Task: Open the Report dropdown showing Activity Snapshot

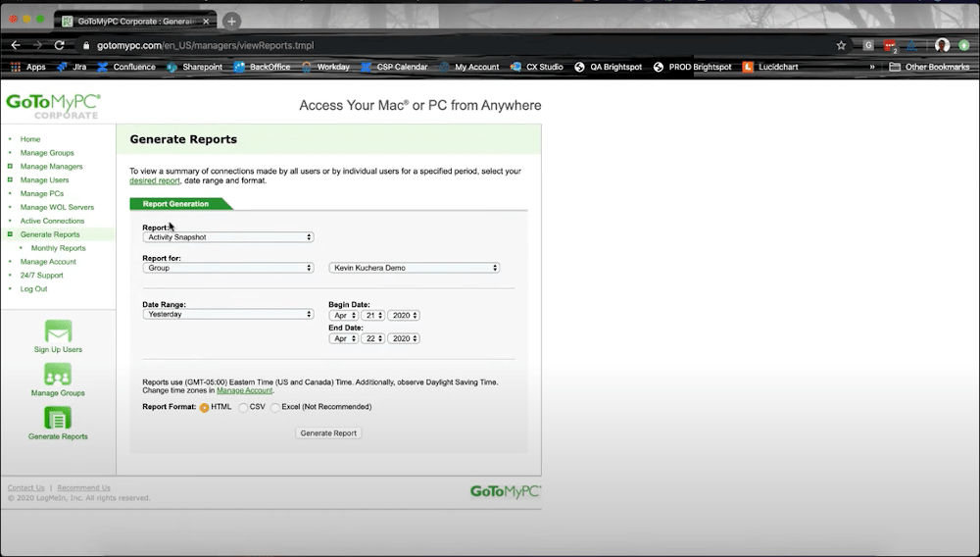Action: (x=228, y=237)
